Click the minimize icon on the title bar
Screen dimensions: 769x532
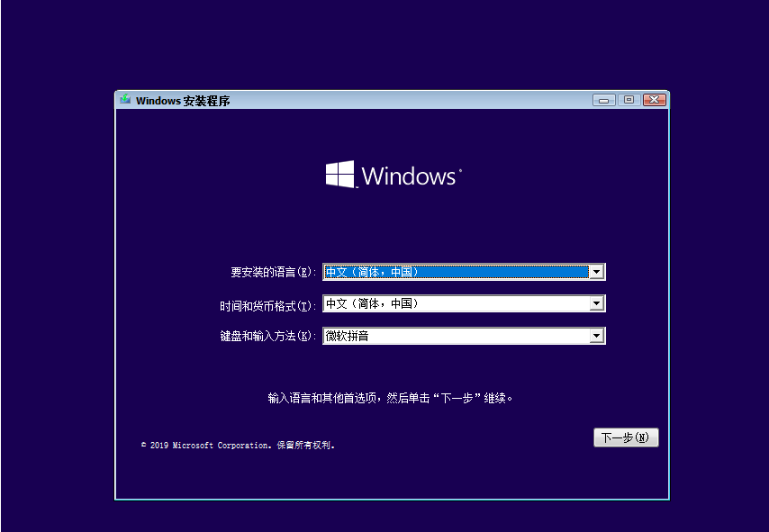602,100
